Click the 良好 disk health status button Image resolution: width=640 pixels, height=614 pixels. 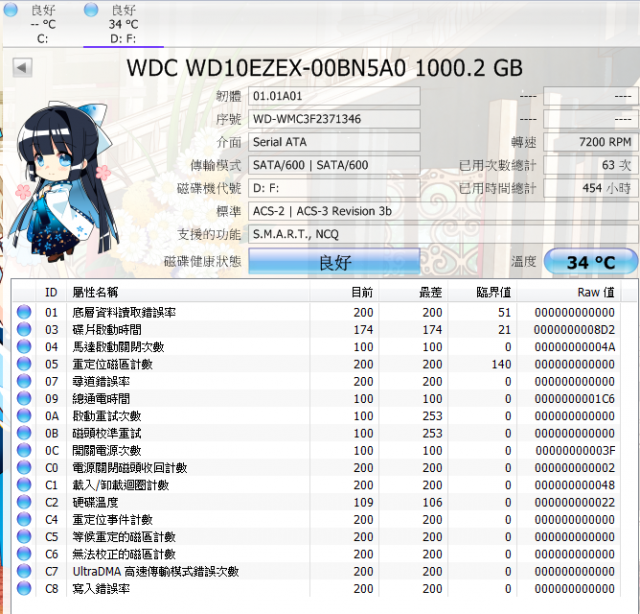[x=334, y=262]
